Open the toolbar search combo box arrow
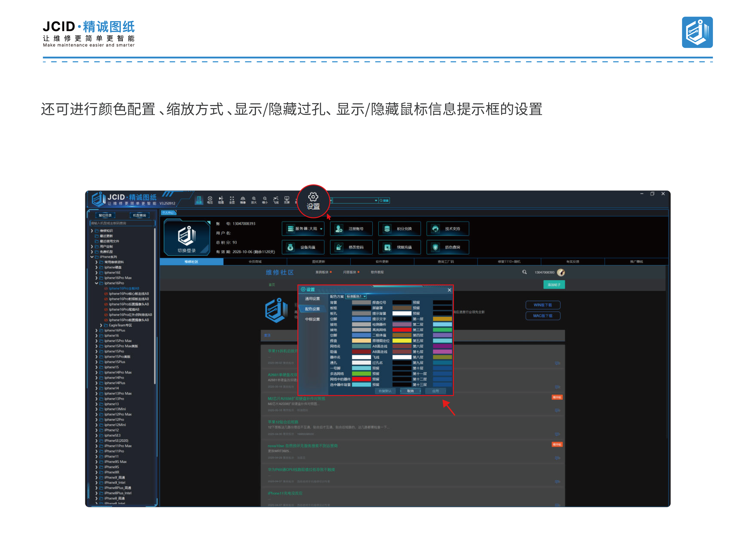Viewport: 756px width, 535px height. [x=376, y=200]
